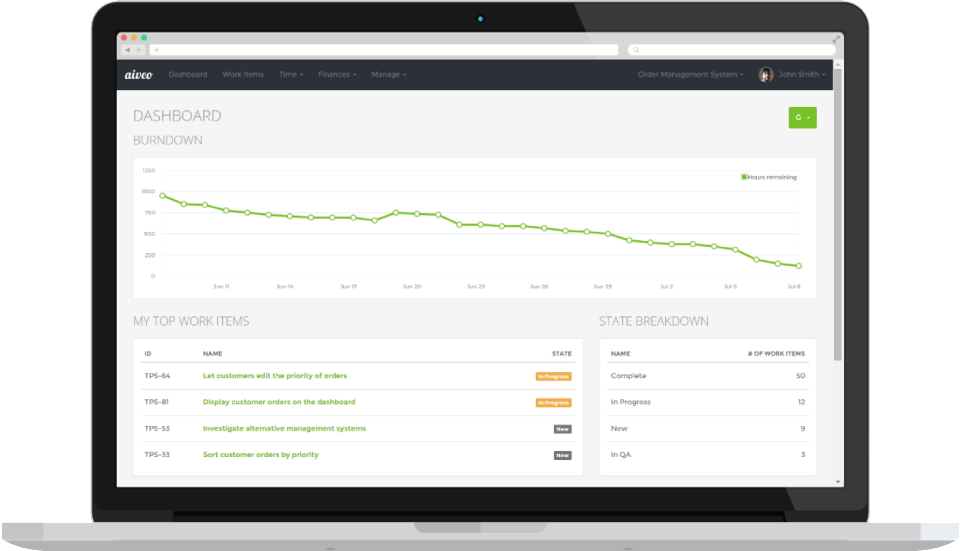Click the scrollbar down arrow
The width and height of the screenshot is (960, 551).
(838, 482)
